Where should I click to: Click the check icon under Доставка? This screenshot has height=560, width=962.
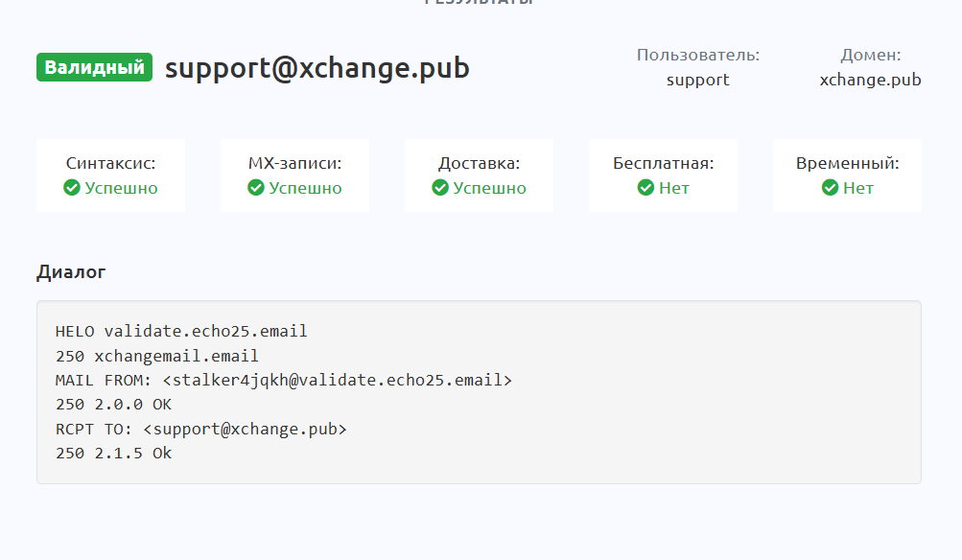(x=440, y=188)
